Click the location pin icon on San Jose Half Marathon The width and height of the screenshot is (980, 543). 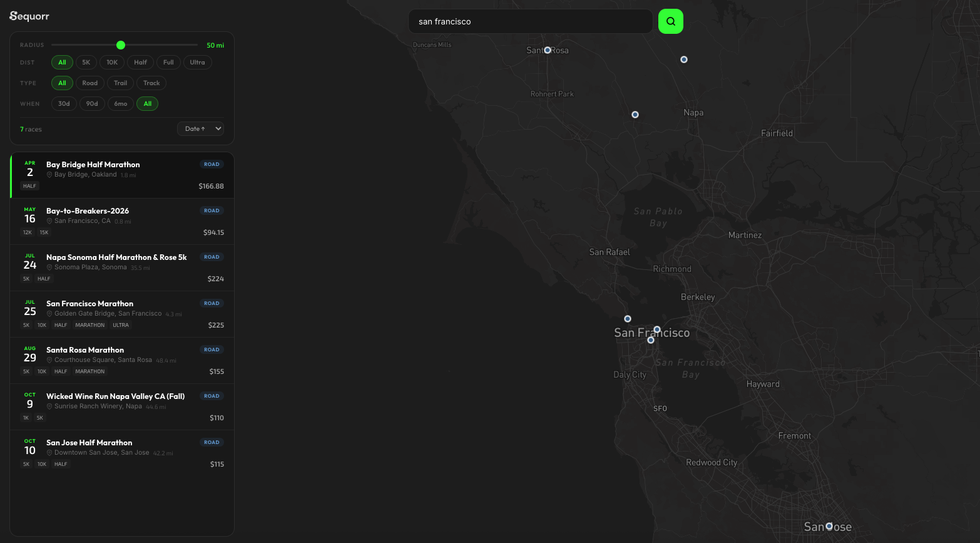(49, 452)
